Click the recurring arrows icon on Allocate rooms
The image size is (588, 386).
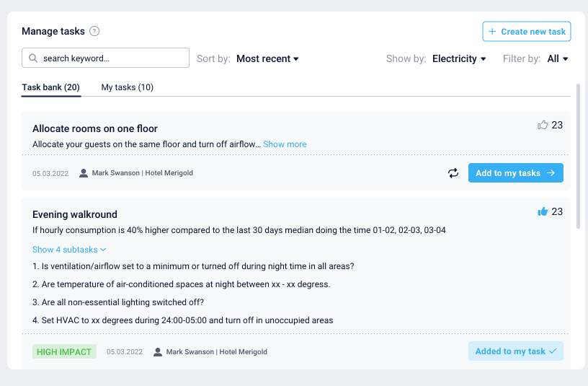[453, 173]
